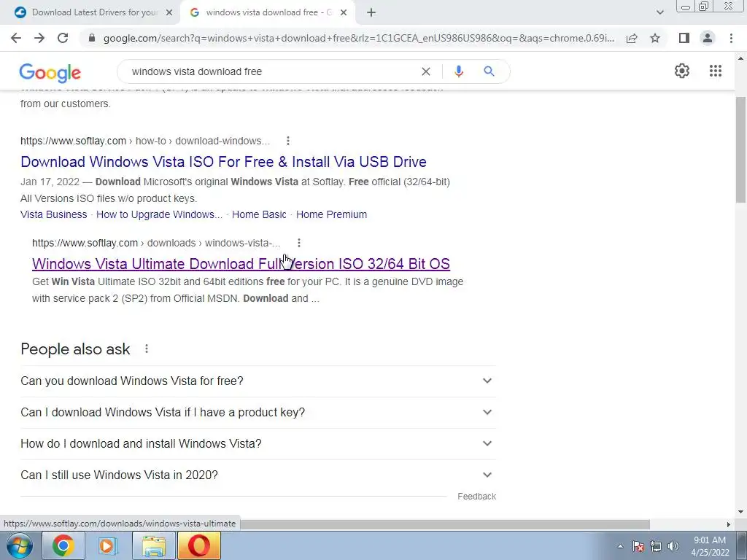Open network status tray icon

click(x=656, y=546)
